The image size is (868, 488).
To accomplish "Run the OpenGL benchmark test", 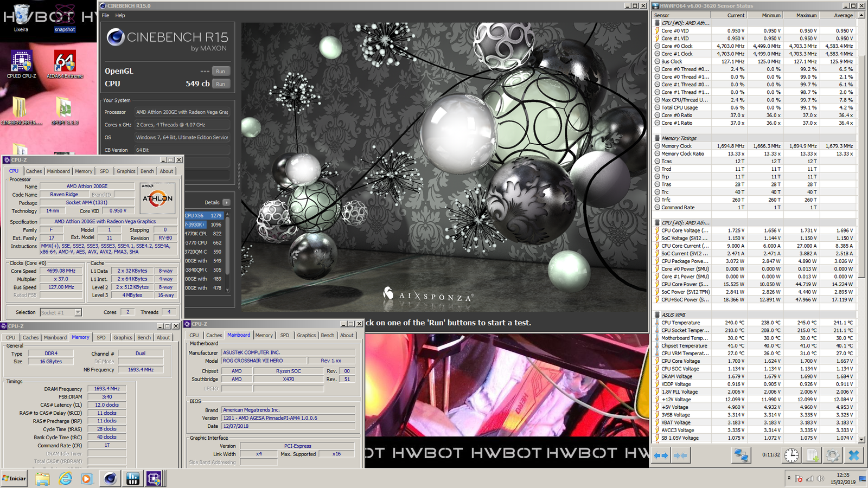I will [x=220, y=71].
